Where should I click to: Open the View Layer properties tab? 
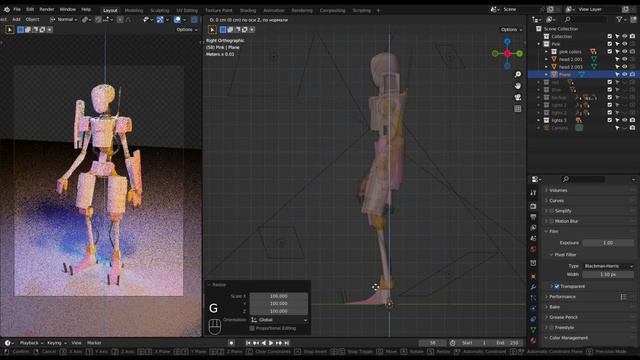pyautogui.click(x=533, y=227)
